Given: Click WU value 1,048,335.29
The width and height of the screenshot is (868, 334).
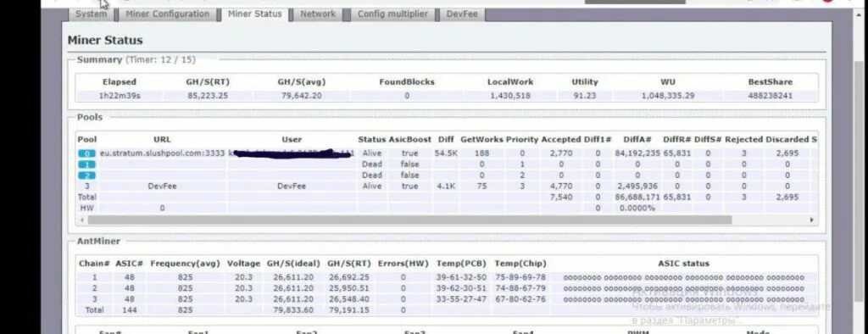Looking at the screenshot, I should pos(668,96).
